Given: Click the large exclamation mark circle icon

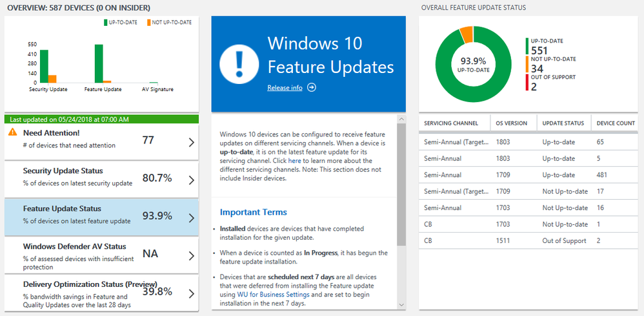Looking at the screenshot, I should pyautogui.click(x=239, y=64).
